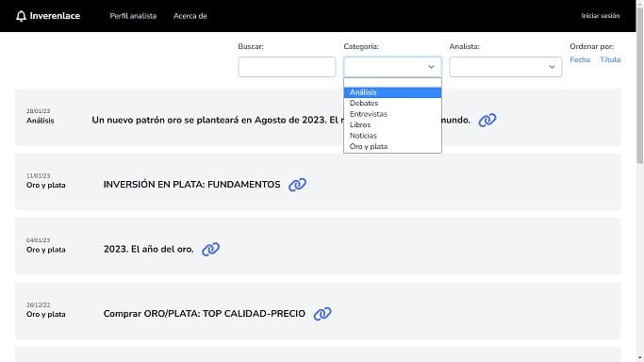Choose Debates in the category list
This screenshot has height=362, width=644.
[x=392, y=103]
